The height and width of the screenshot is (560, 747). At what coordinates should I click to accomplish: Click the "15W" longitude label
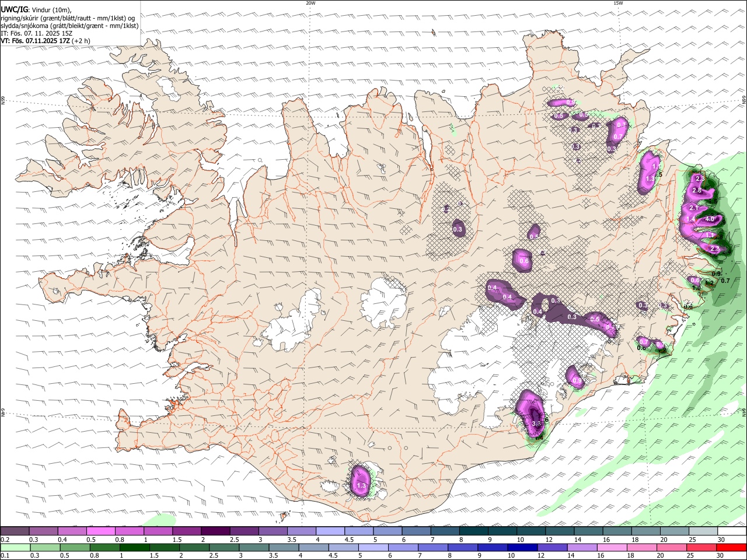tap(618, 3)
